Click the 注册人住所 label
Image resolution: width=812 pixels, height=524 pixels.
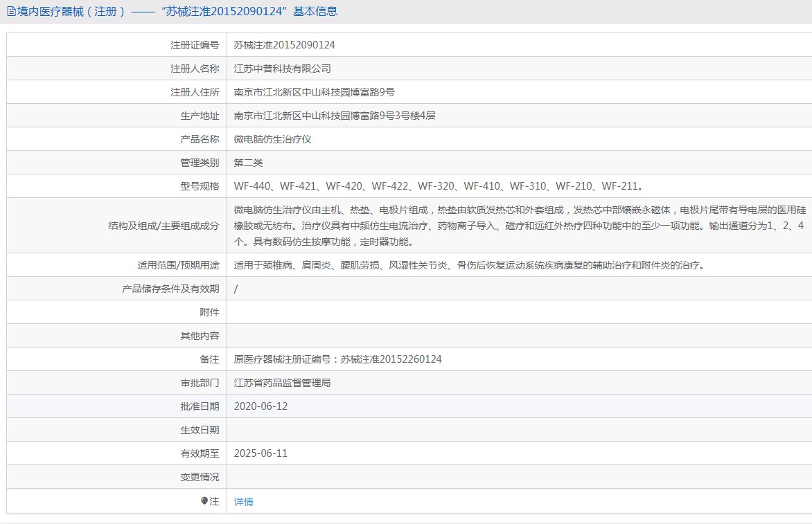click(x=195, y=92)
